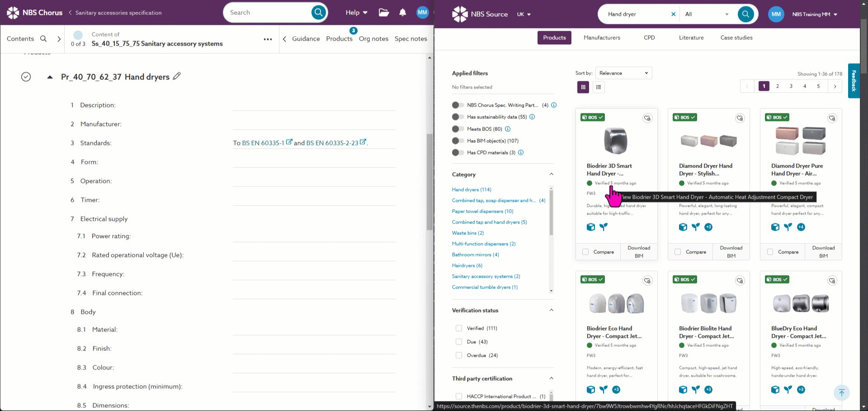Open the NBS Chorus folder icon
This screenshot has height=411, width=868.
[x=384, y=13]
